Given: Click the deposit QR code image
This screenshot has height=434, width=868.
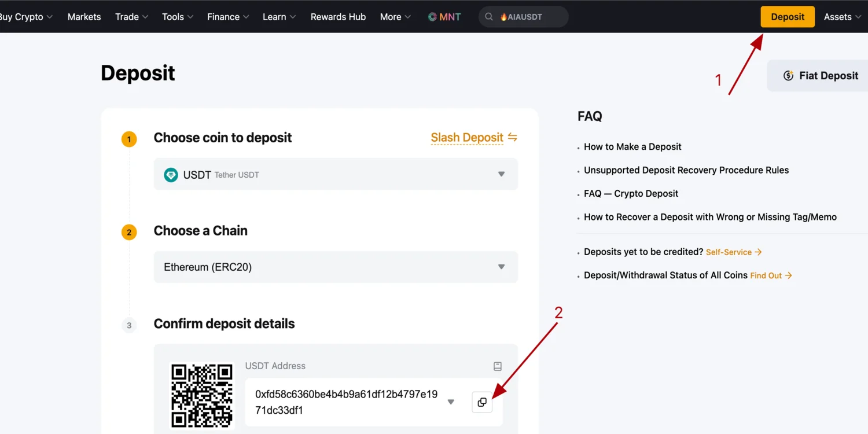Looking at the screenshot, I should coord(202,395).
